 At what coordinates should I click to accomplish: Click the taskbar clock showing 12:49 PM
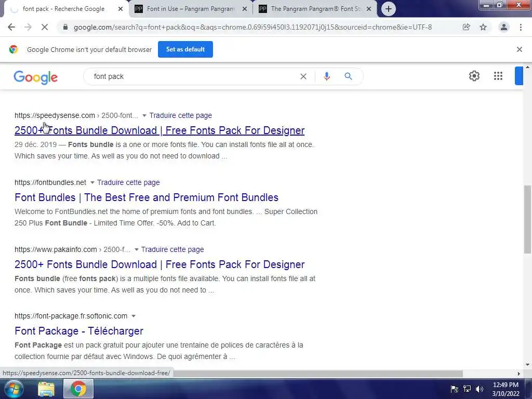pyautogui.click(x=506, y=389)
